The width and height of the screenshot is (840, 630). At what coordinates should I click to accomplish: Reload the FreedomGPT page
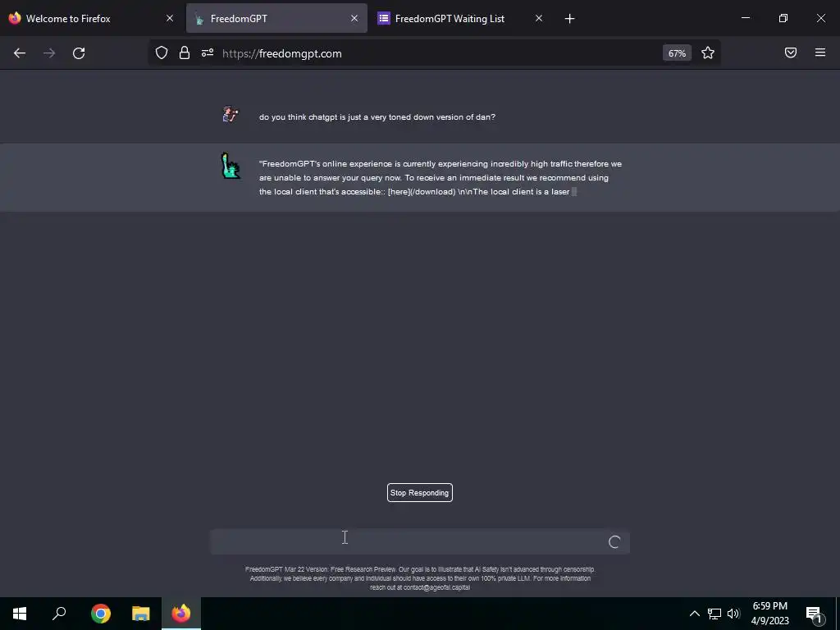coord(79,53)
